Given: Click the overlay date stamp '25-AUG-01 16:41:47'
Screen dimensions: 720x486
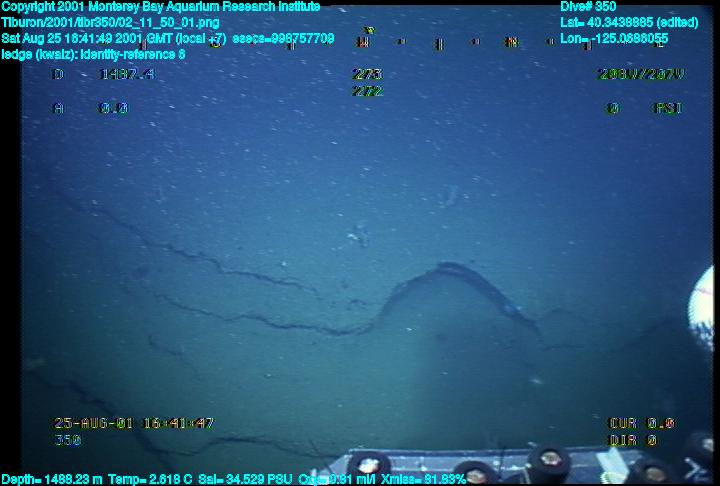Looking at the screenshot, I should 134,423.
